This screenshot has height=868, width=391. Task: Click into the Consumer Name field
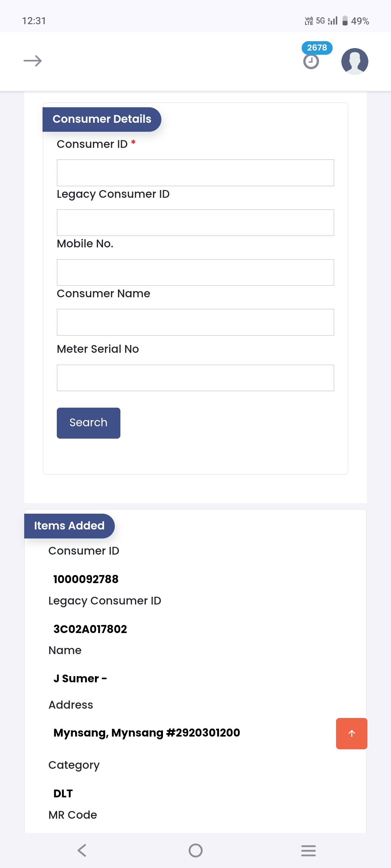[195, 322]
